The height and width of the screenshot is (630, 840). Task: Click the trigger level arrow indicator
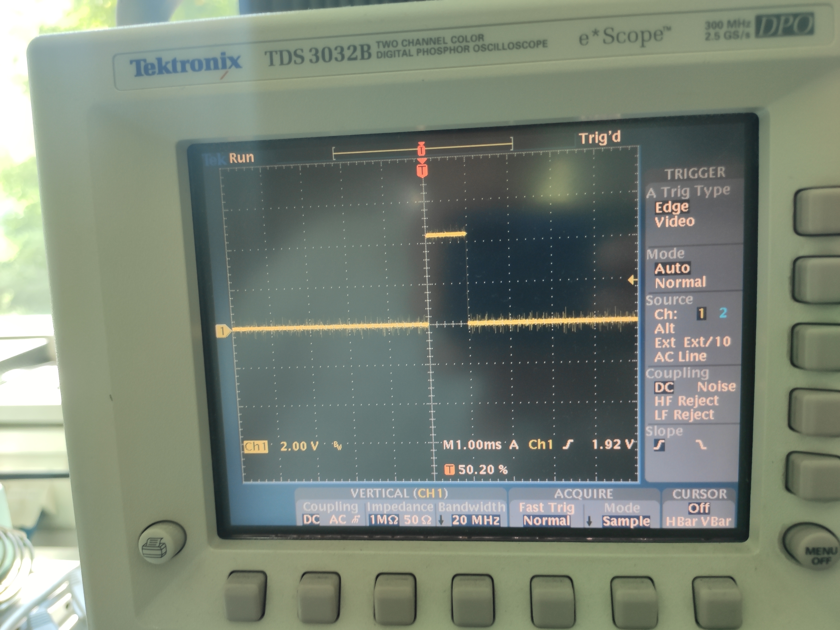coord(632,281)
